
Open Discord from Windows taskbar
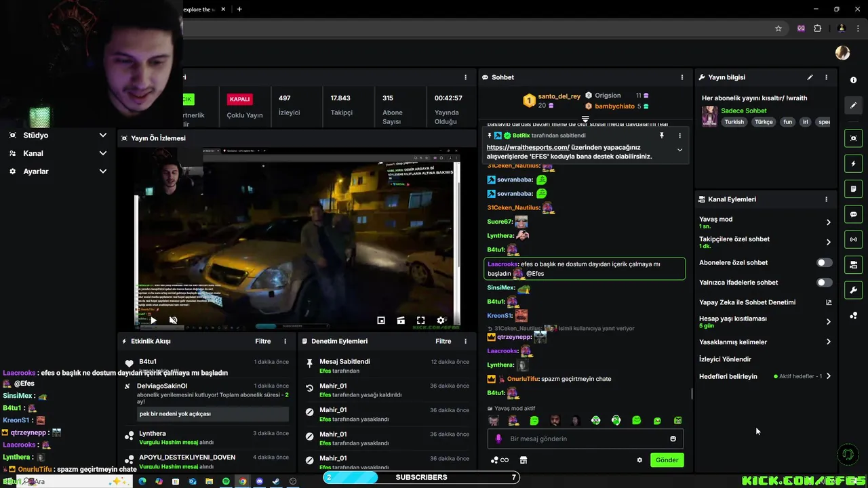(259, 481)
